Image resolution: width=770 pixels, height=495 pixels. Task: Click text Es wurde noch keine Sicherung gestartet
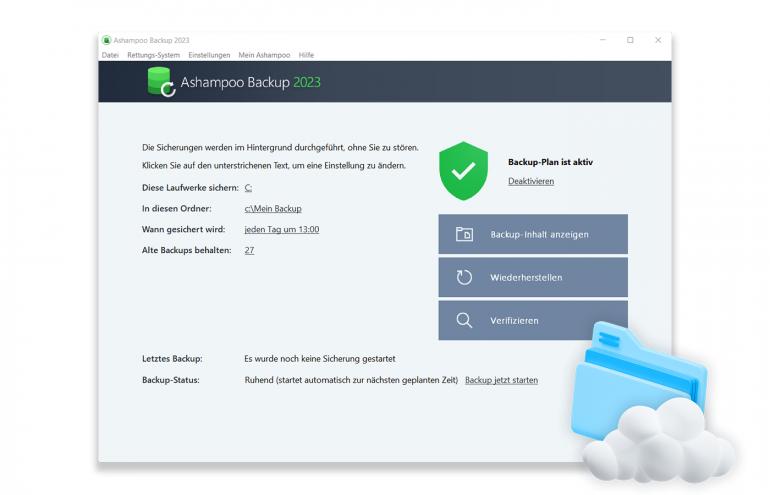click(320, 359)
